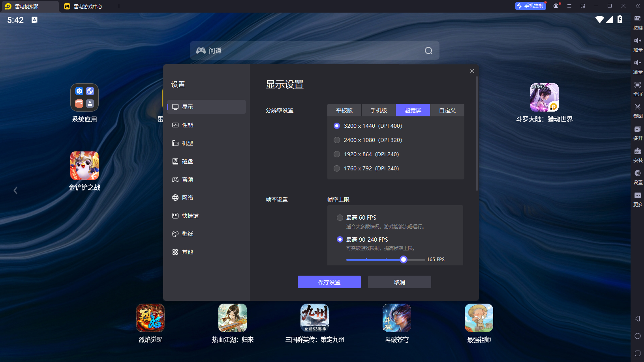This screenshot has width=644, height=362.
Task: Click the magnifier search icon in search bar
Action: [x=428, y=50]
